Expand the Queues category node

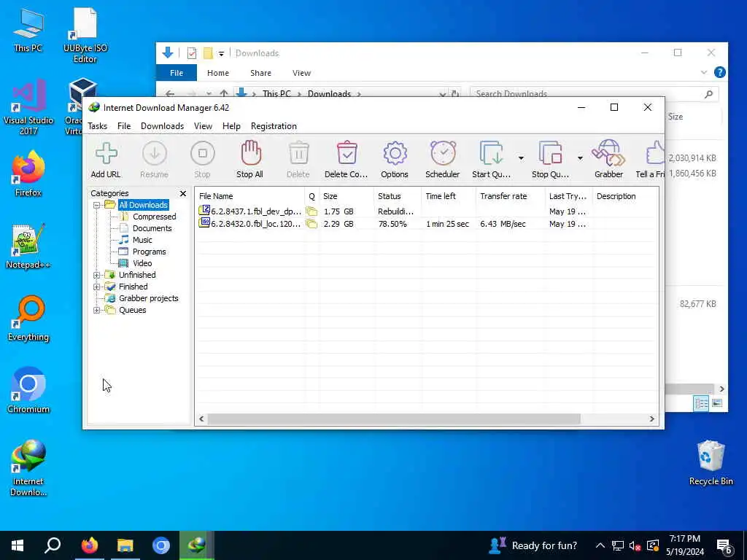97,311
